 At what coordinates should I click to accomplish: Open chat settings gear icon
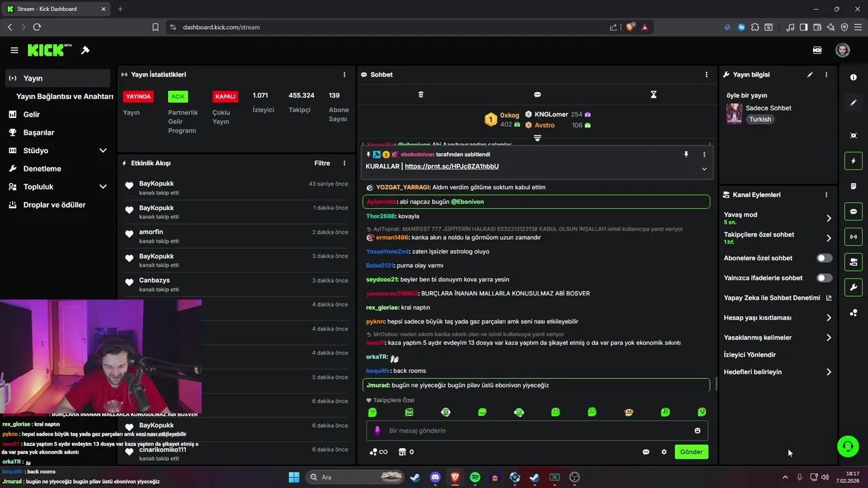[x=664, y=452]
